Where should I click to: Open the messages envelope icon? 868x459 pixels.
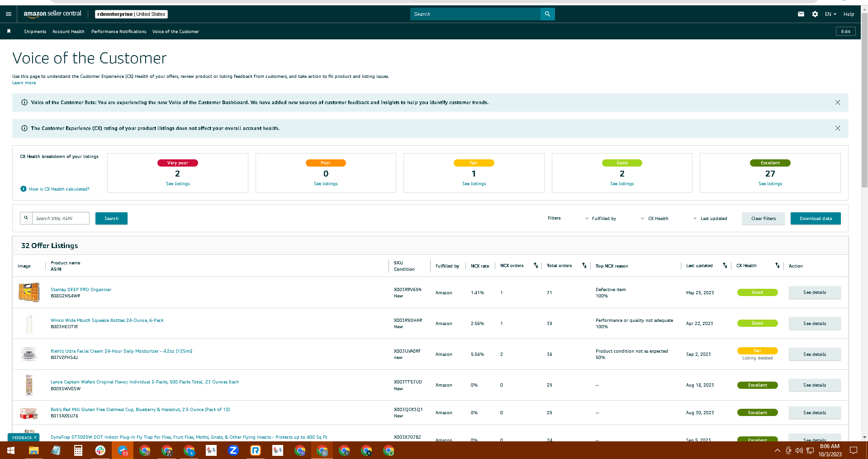click(x=801, y=14)
